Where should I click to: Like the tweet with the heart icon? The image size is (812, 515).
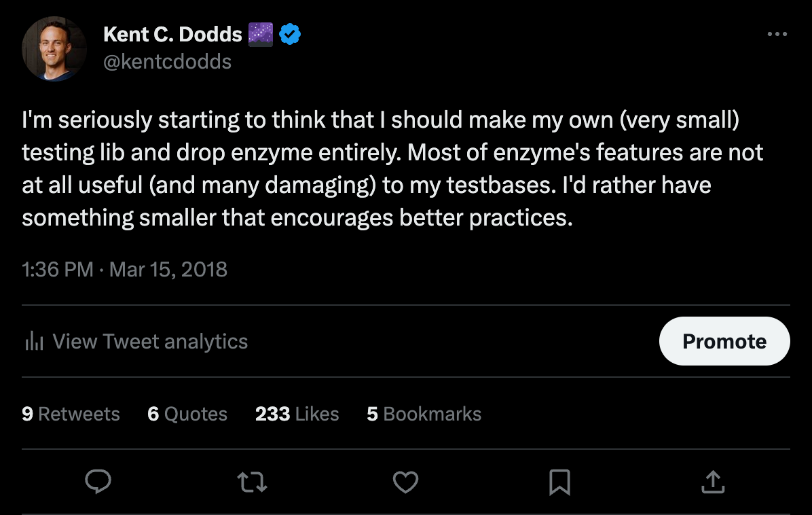pyautogui.click(x=405, y=482)
